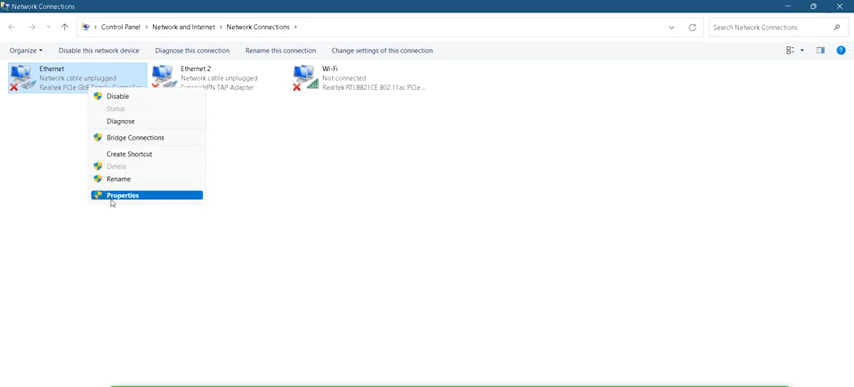This screenshot has width=854, height=387.
Task: Click shield icon beside Properties entry
Action: (x=98, y=195)
